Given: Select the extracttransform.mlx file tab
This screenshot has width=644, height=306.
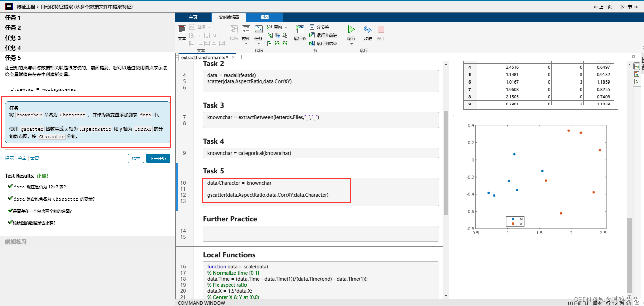Looking at the screenshot, I should coord(205,57).
